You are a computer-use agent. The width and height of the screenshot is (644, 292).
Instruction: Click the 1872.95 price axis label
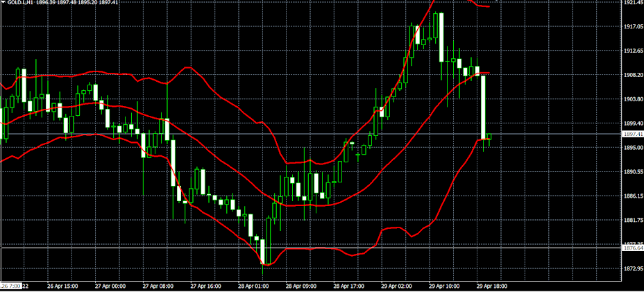[634, 268]
